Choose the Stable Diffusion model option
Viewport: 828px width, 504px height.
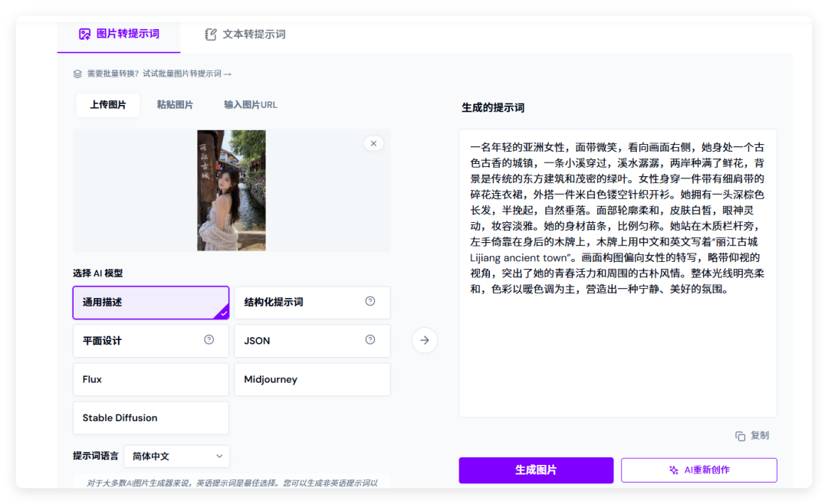click(x=151, y=418)
